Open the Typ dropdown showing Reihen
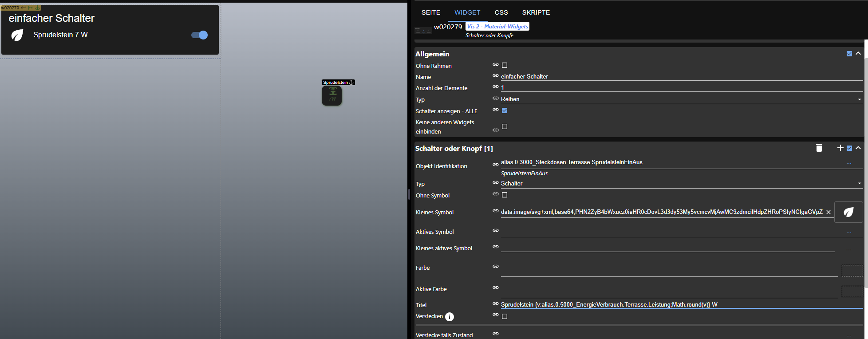The width and height of the screenshot is (868, 339). click(681, 99)
